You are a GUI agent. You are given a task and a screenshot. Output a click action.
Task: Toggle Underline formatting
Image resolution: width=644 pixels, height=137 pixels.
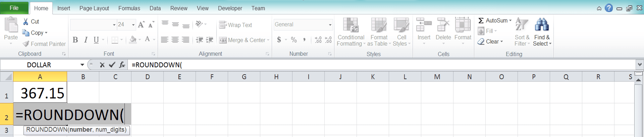96,40
